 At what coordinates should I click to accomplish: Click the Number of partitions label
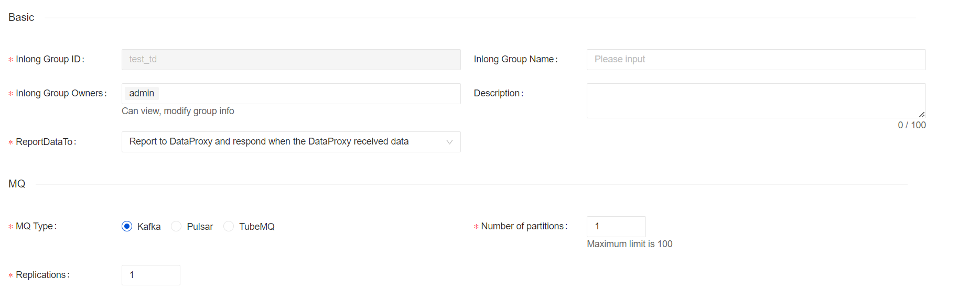click(x=522, y=226)
